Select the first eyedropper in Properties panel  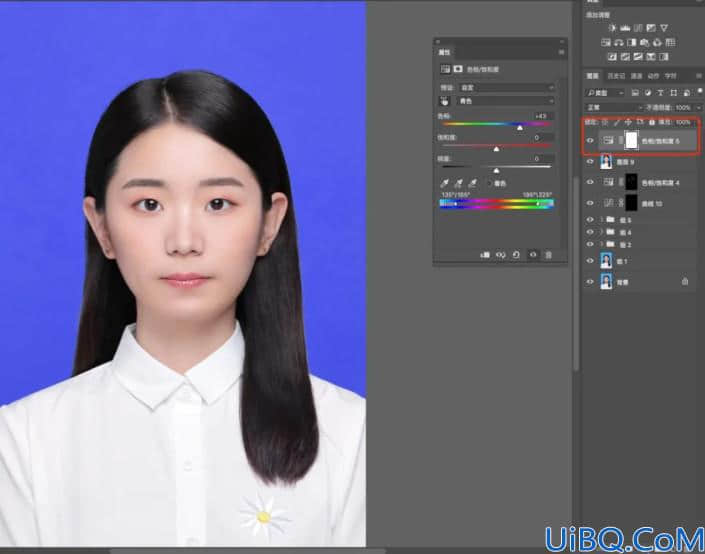click(444, 183)
